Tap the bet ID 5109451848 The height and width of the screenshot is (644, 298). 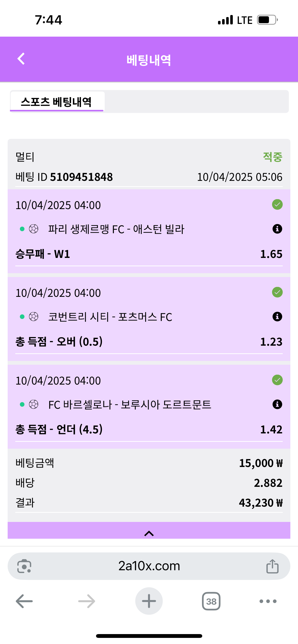[x=82, y=177]
